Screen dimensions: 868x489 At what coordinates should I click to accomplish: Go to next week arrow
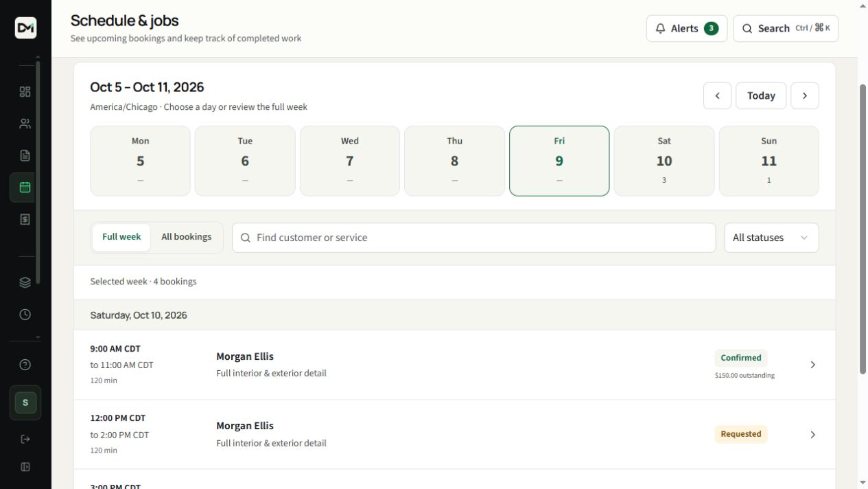click(805, 95)
